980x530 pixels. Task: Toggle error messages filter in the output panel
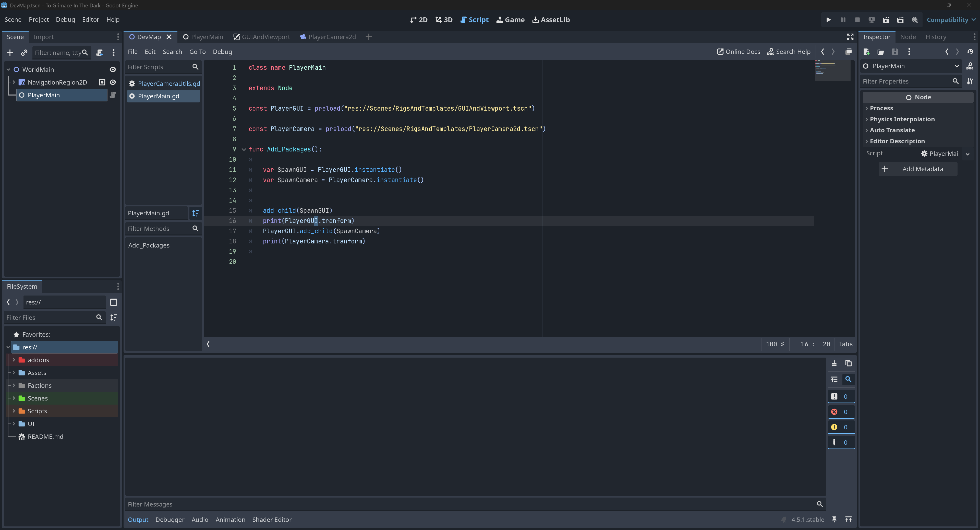click(x=841, y=411)
